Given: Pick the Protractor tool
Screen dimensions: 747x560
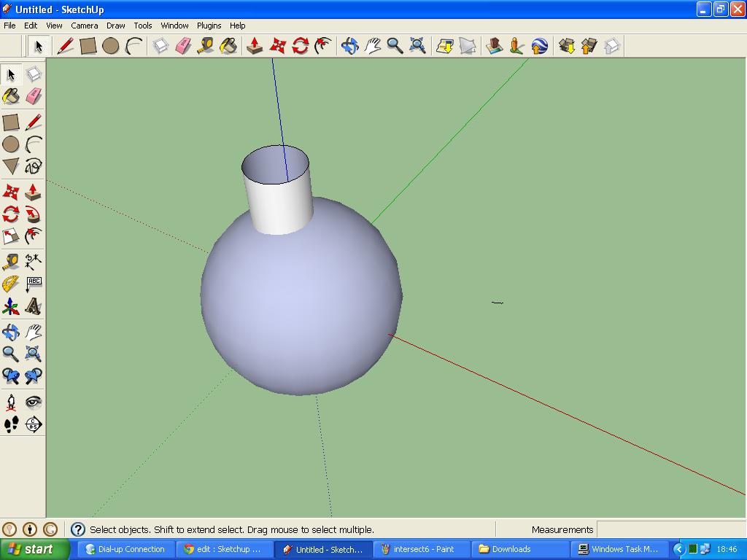Looking at the screenshot, I should [x=11, y=284].
